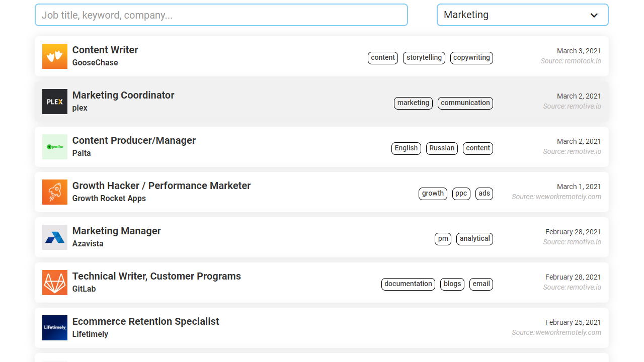Select the 'ads' tag
Viewport: 644px width, 362px height.
484,194
